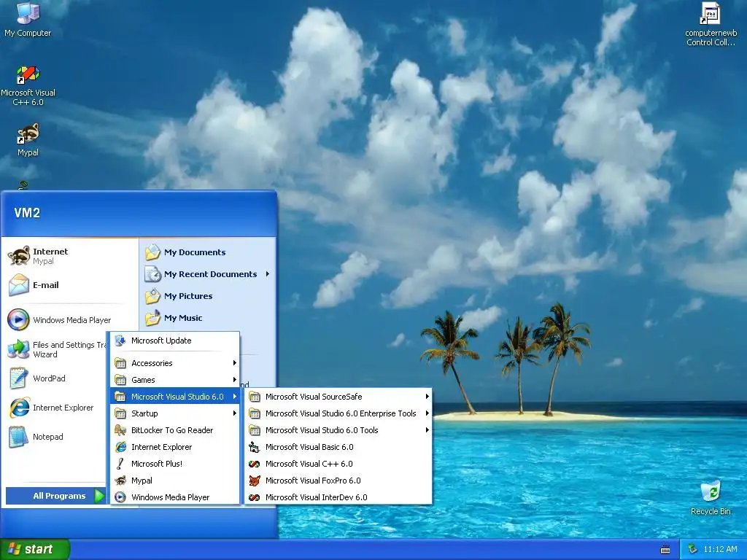747x560 pixels.
Task: Click the Start button on taskbar
Action: (34, 549)
